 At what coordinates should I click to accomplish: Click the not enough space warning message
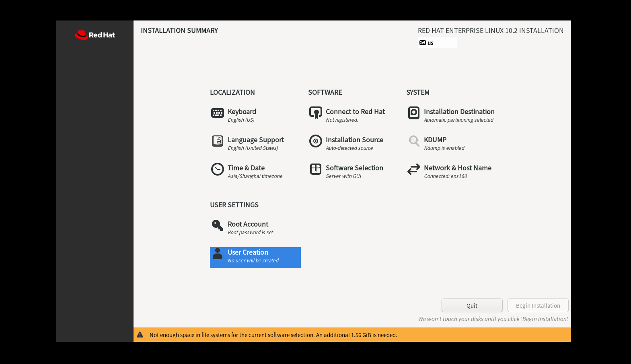point(273,335)
